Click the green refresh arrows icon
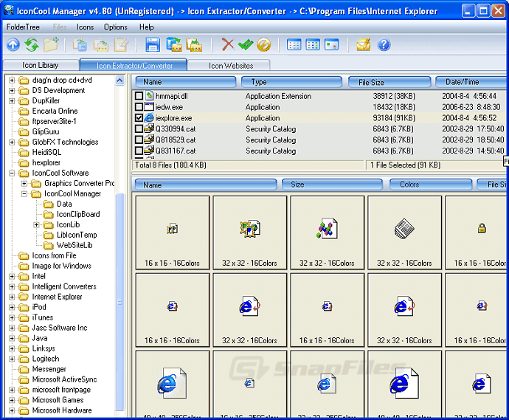Image resolution: width=509 pixels, height=420 pixels. click(32, 44)
